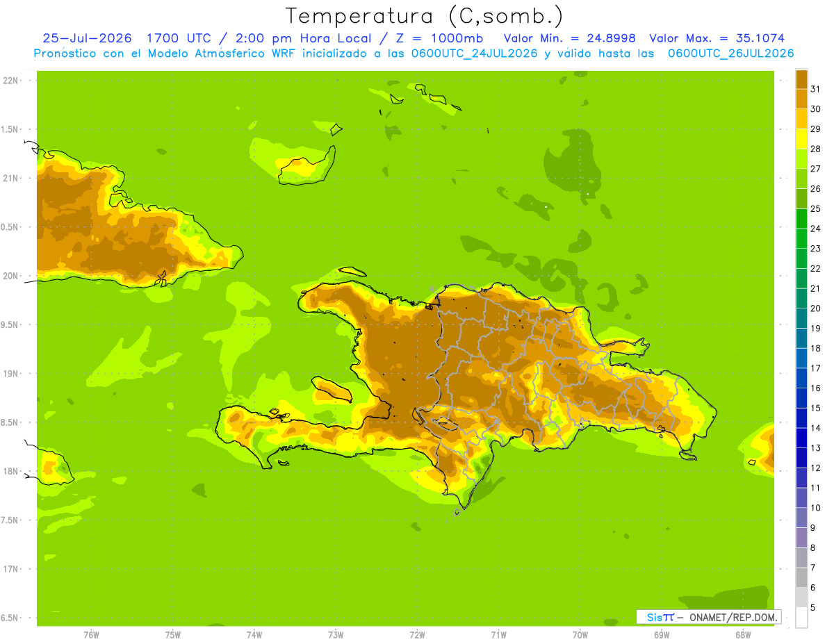Click the "19N" latitude axis label
The width and height of the screenshot is (834, 644).
11,374
